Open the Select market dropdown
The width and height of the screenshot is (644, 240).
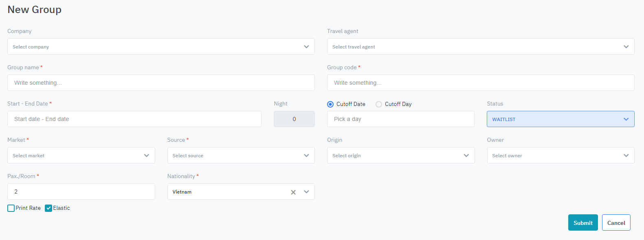point(81,155)
